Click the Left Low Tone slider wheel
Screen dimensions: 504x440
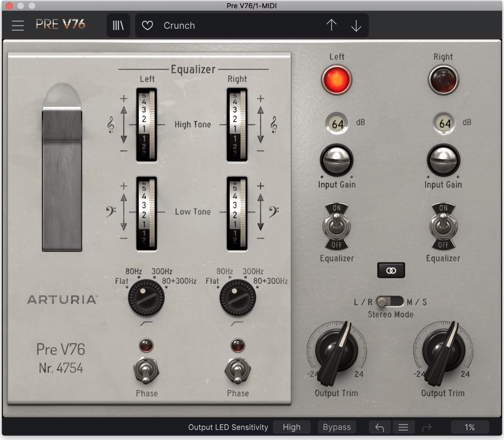click(146, 214)
